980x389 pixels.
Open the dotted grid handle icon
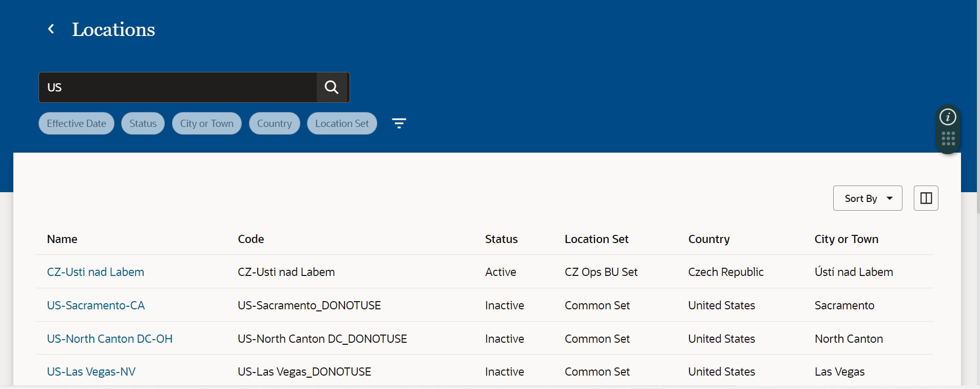point(948,139)
